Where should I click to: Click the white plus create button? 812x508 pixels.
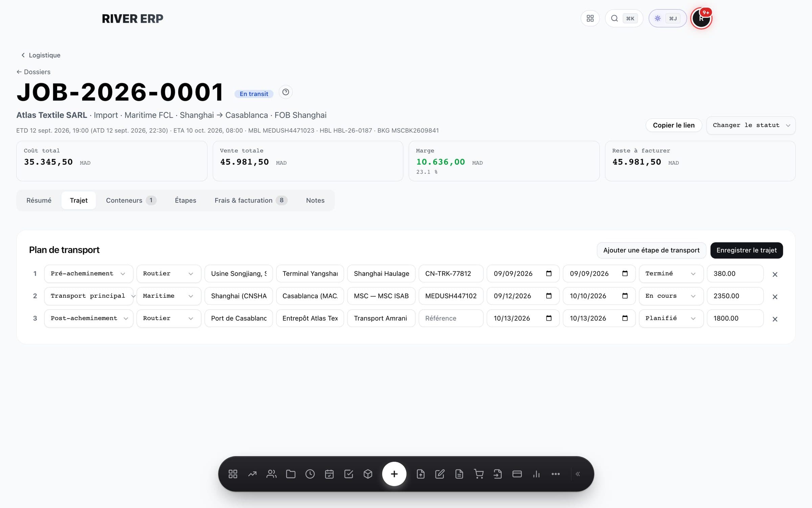[394, 474]
